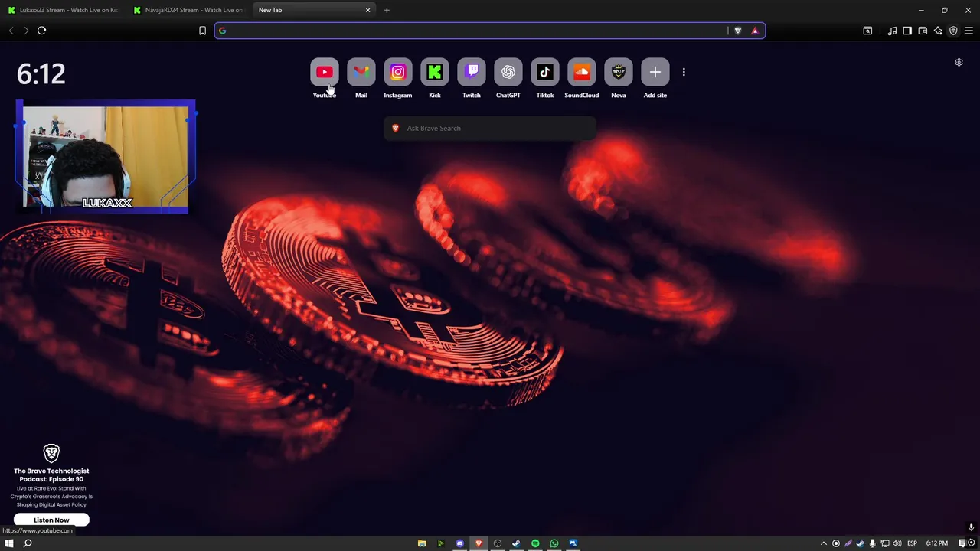Open the YouTube shortcut tile
The image size is (980, 551).
(x=324, y=72)
